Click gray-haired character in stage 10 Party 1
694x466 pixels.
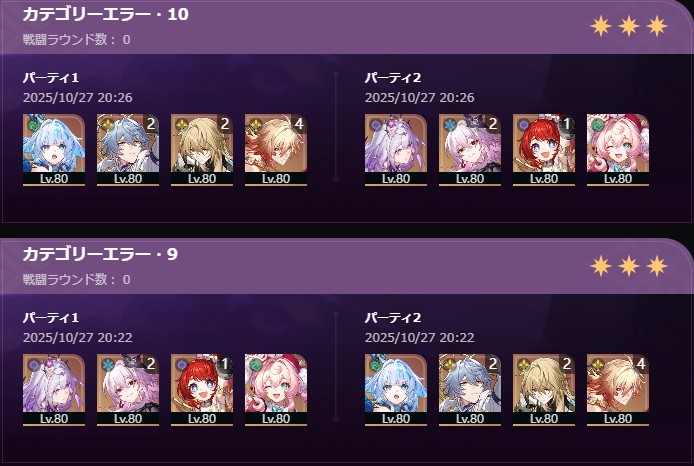click(x=127, y=150)
